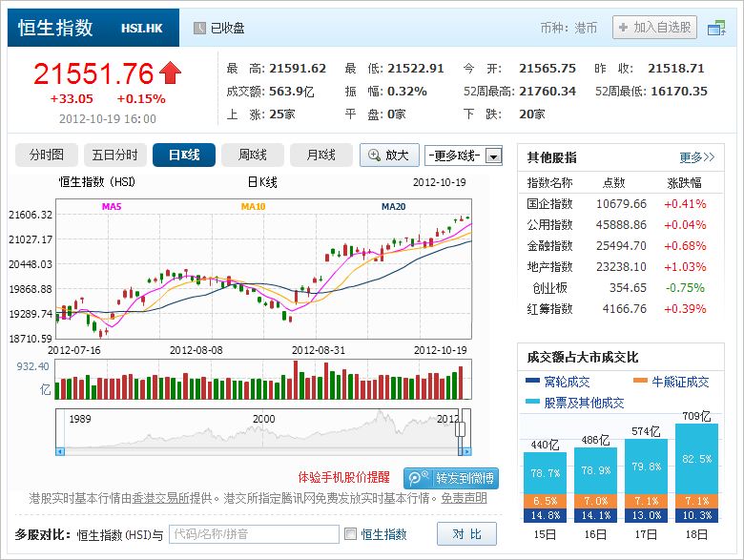Click 成交额 value 563.9亿
744x560 pixels.
[x=292, y=92]
